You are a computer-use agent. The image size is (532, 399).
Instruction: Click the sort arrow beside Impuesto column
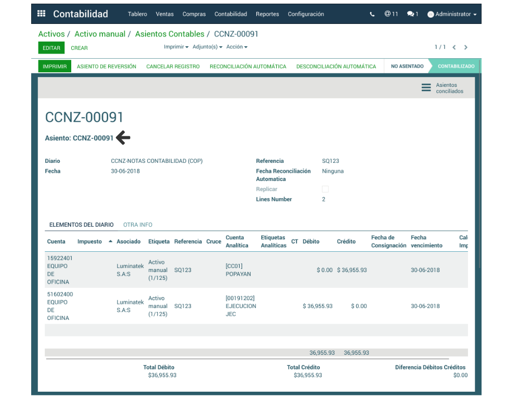pos(110,241)
